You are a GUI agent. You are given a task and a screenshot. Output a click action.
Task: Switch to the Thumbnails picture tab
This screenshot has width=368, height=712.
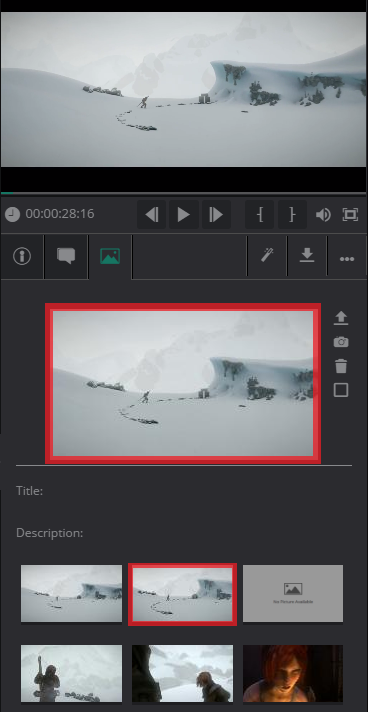[x=110, y=257]
